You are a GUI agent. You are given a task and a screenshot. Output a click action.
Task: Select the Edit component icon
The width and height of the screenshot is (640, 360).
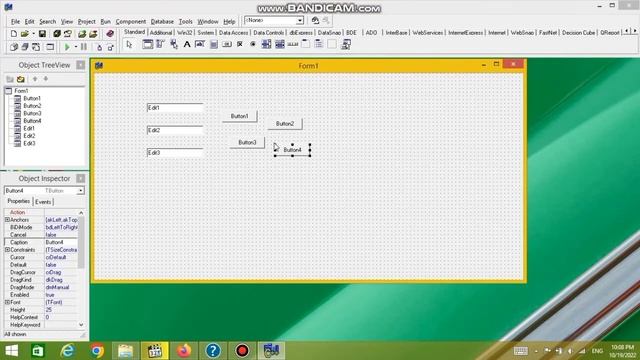[x=200, y=44]
